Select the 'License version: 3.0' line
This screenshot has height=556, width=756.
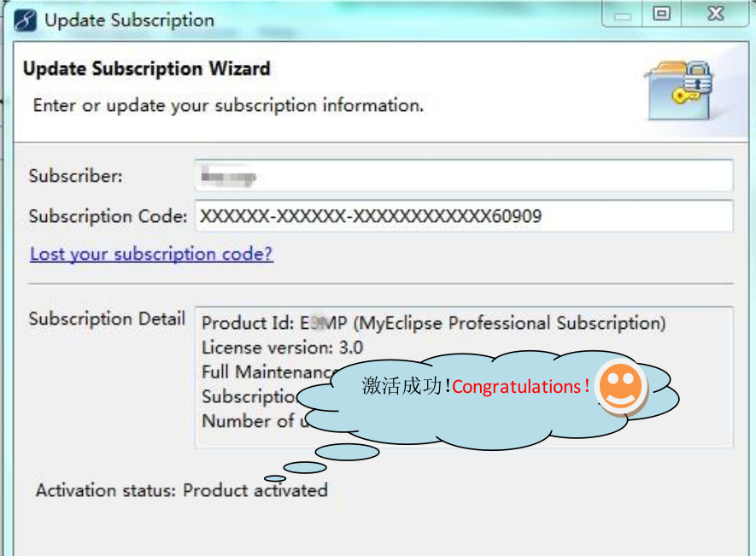[282, 348]
